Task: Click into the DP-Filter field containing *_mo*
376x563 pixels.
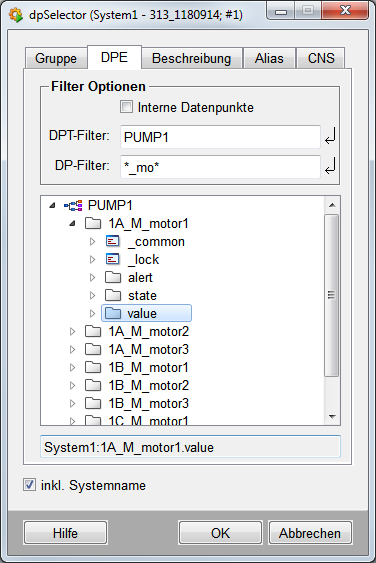Action: pyautogui.click(x=220, y=167)
